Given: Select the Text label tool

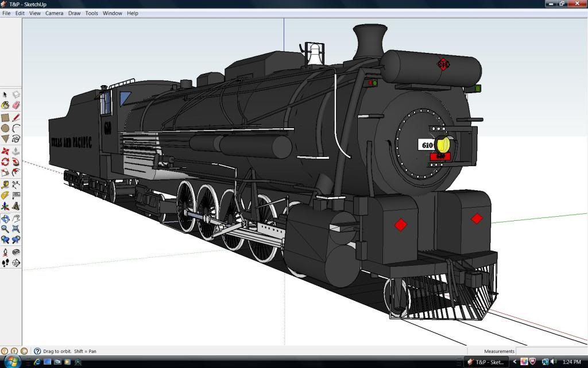Looking at the screenshot, I should click(x=16, y=195).
